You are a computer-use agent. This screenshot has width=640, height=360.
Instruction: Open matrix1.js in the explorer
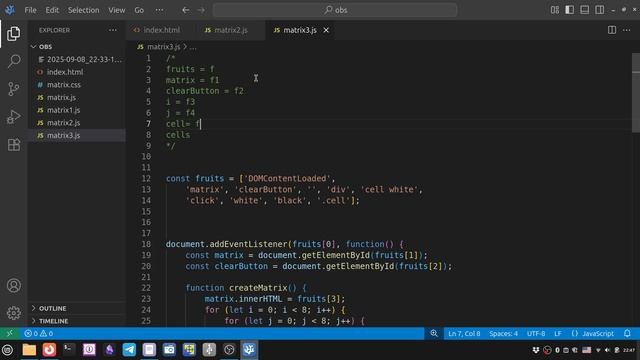click(76, 110)
